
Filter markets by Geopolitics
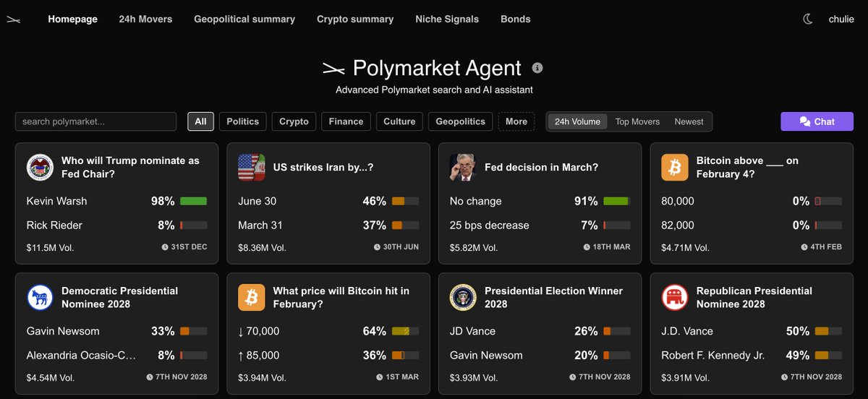pos(461,121)
